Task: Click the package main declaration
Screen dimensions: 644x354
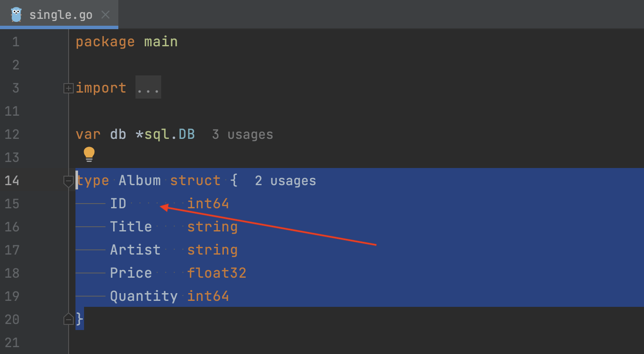Action: 126,42
